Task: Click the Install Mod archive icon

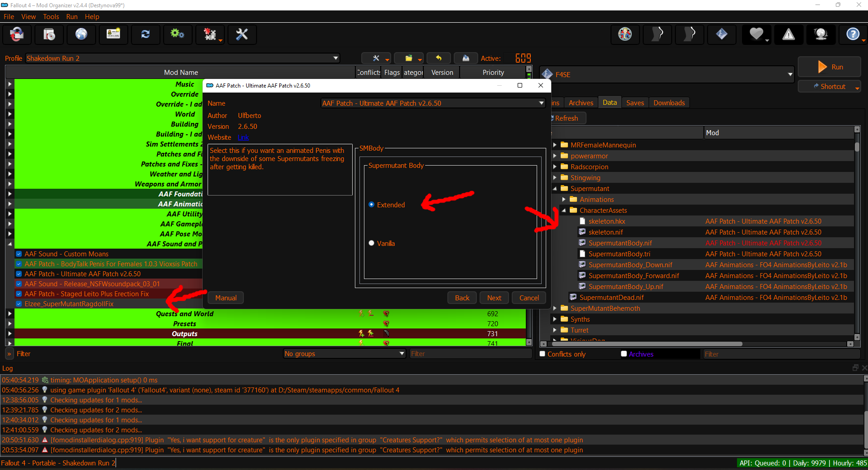Action: [x=49, y=34]
